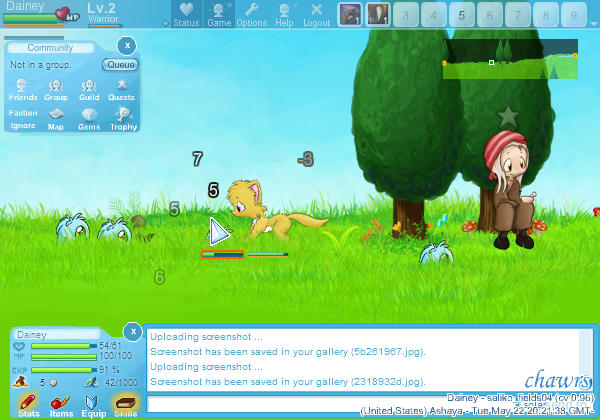The width and height of the screenshot is (600, 420).
Task: Open the Trophy panel
Action: click(x=123, y=119)
